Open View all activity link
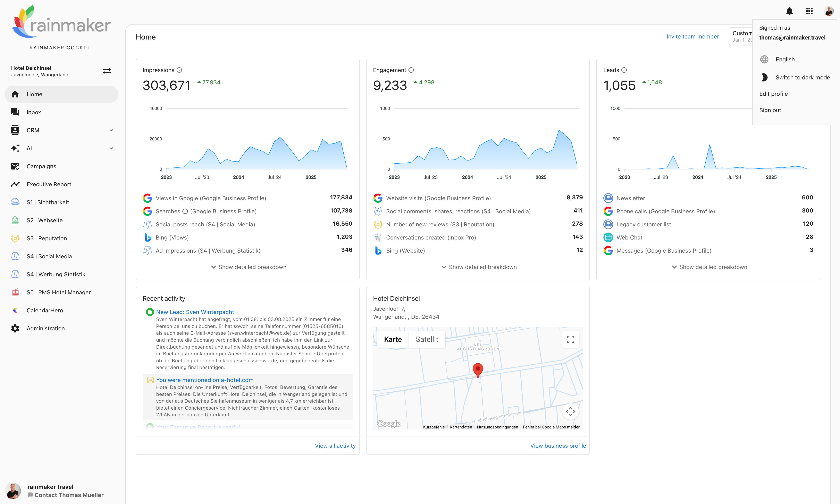The height and width of the screenshot is (504, 840). [x=335, y=446]
